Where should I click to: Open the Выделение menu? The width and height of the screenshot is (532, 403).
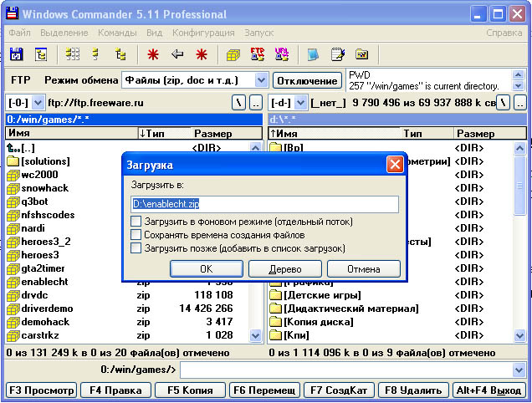(64, 33)
